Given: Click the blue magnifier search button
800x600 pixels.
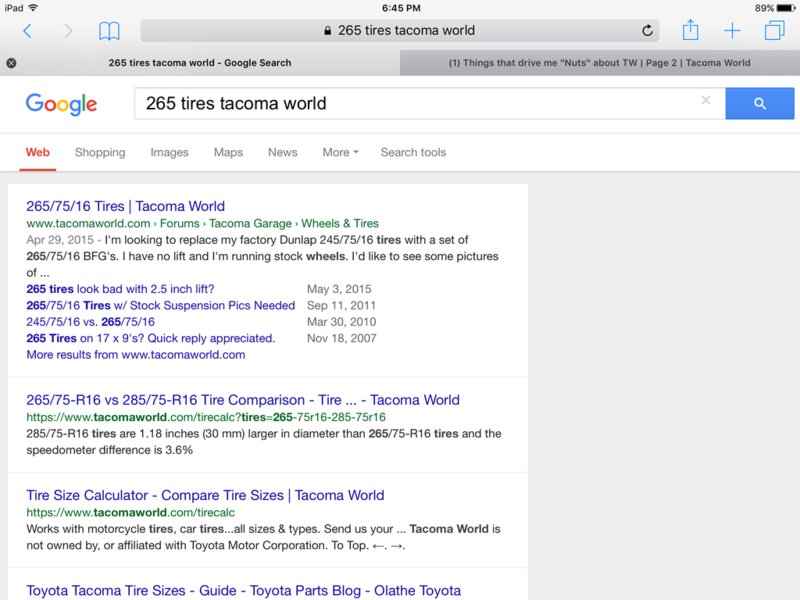Looking at the screenshot, I should pyautogui.click(x=760, y=104).
